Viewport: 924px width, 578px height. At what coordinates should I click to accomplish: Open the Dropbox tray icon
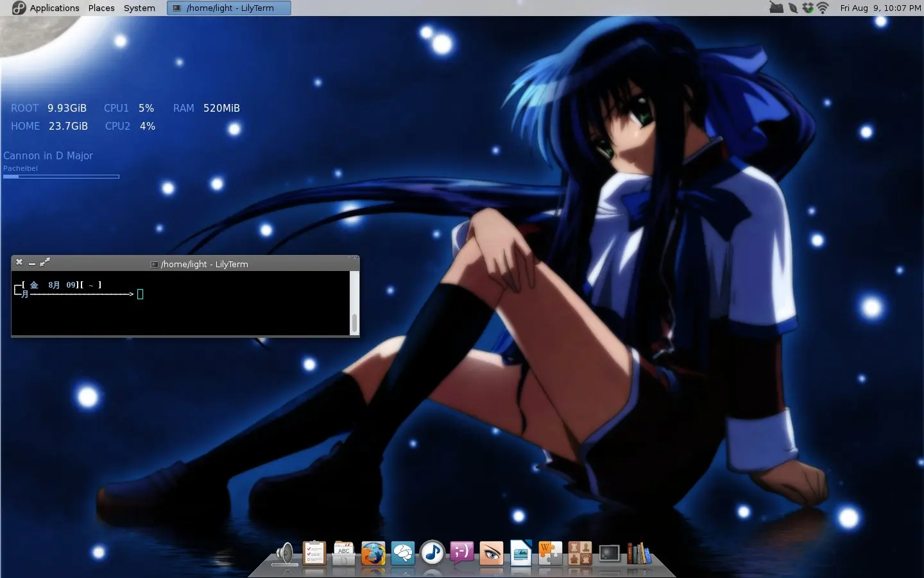coord(808,8)
